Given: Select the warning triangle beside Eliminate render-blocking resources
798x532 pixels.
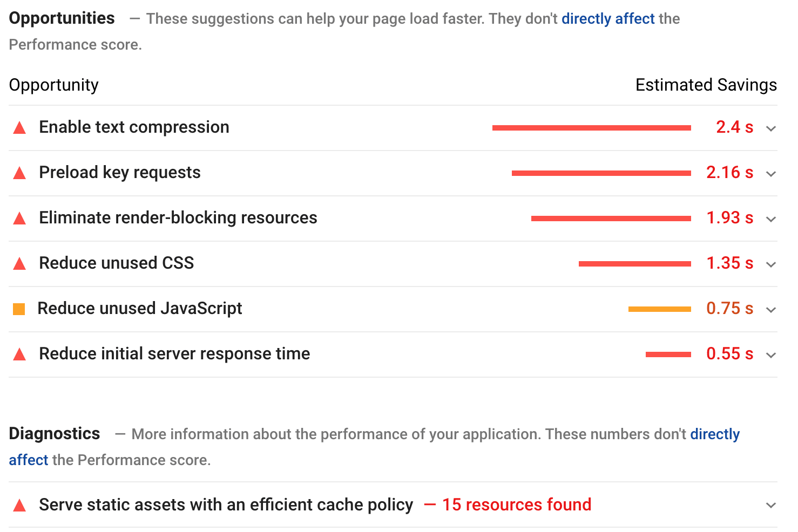Looking at the screenshot, I should (19, 218).
